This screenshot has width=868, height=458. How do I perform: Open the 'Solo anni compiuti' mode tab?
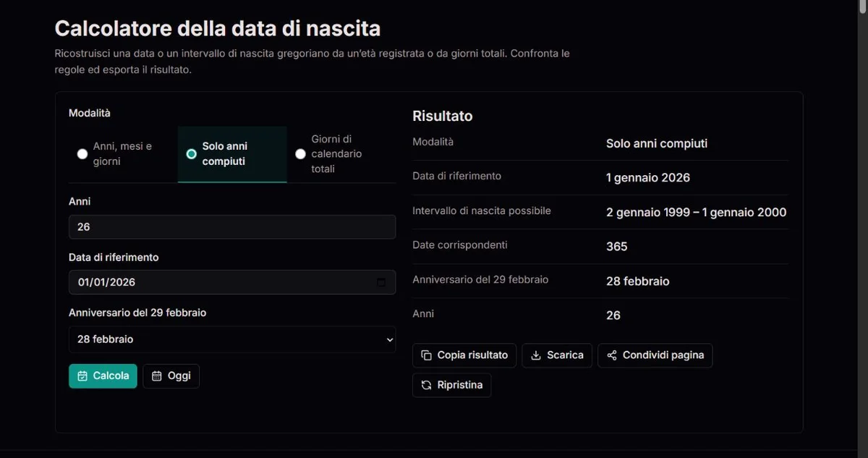[x=232, y=154]
